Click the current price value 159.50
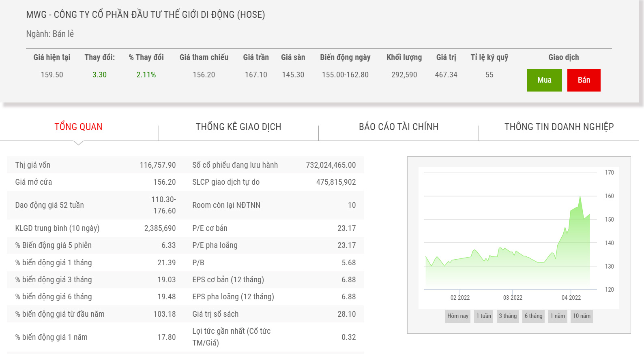This screenshot has height=354, width=644. (52, 75)
